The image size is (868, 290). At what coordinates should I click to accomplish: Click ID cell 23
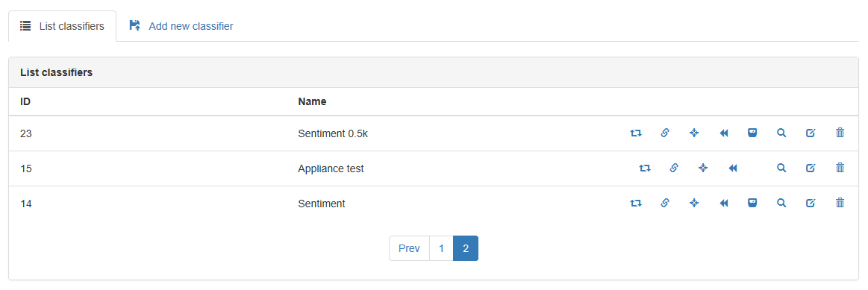pyautogui.click(x=25, y=133)
